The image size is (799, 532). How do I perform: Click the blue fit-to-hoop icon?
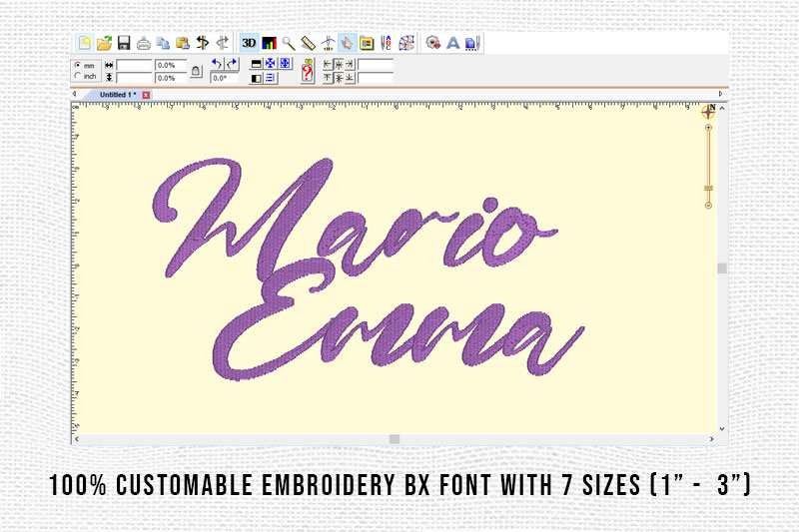[x=286, y=63]
